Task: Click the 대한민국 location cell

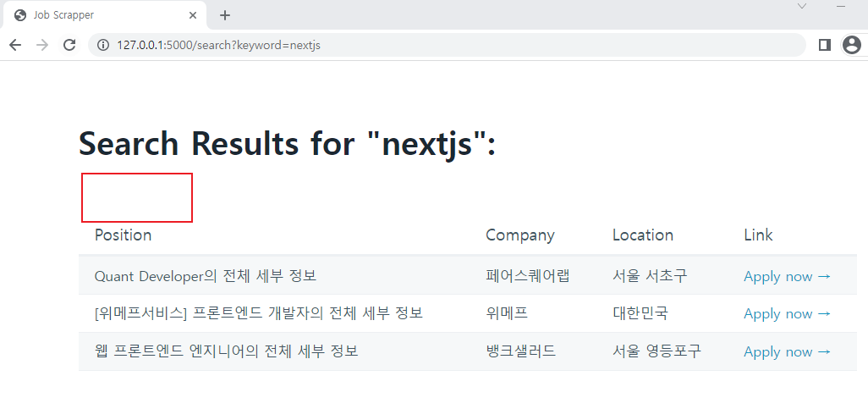Action: pos(640,313)
